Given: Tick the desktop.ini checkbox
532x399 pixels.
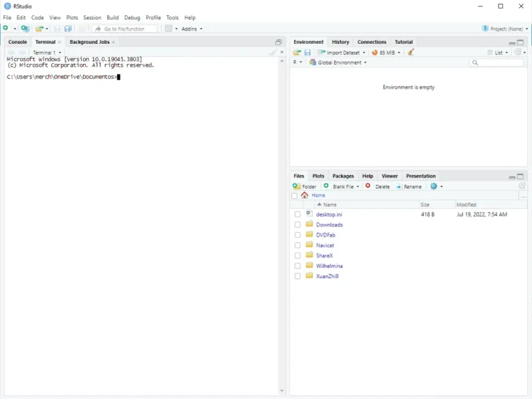Looking at the screenshot, I should point(297,214).
